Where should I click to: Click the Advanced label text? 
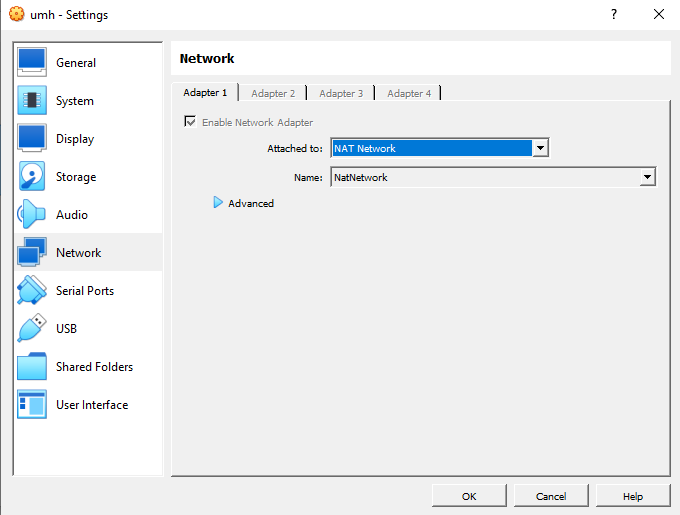coord(251,203)
